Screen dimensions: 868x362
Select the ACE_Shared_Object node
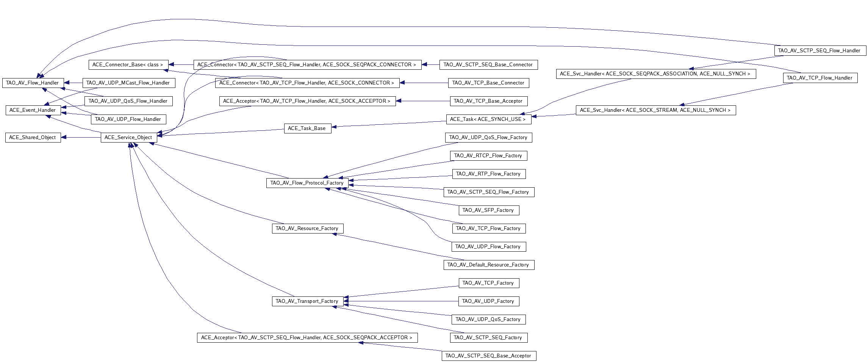33,138
